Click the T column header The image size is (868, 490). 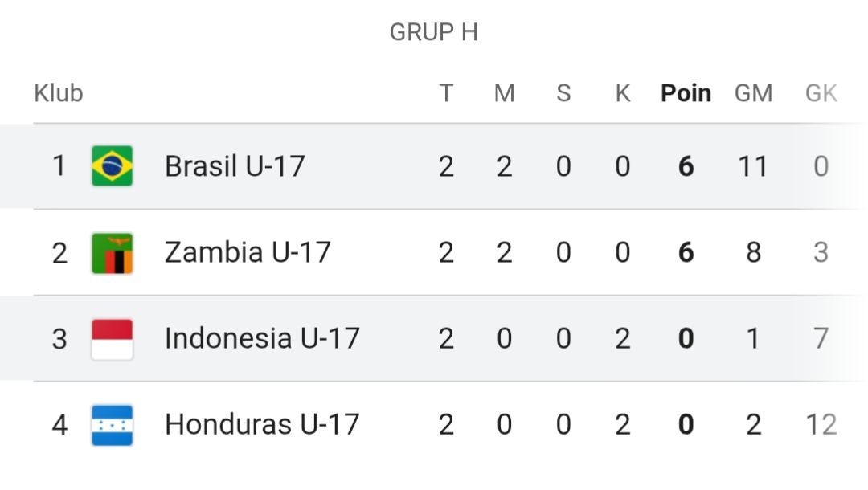pos(446,93)
